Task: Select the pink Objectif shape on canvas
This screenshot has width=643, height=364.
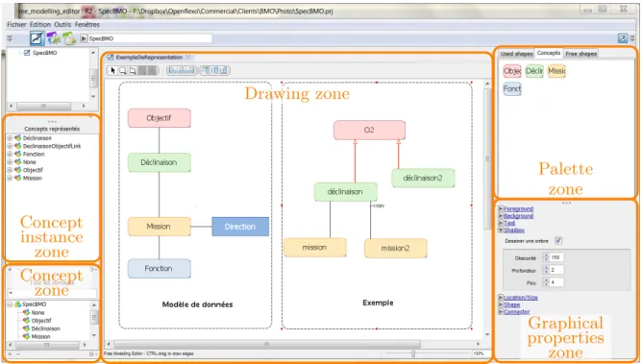Action: pyautogui.click(x=160, y=118)
